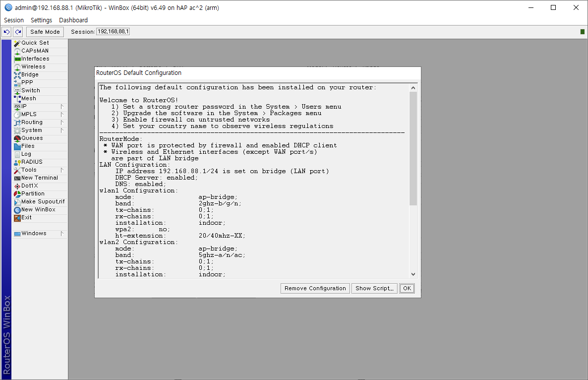Click the "wlan2 Configuration:" heading
The height and width of the screenshot is (380, 588).
pyautogui.click(x=139, y=242)
